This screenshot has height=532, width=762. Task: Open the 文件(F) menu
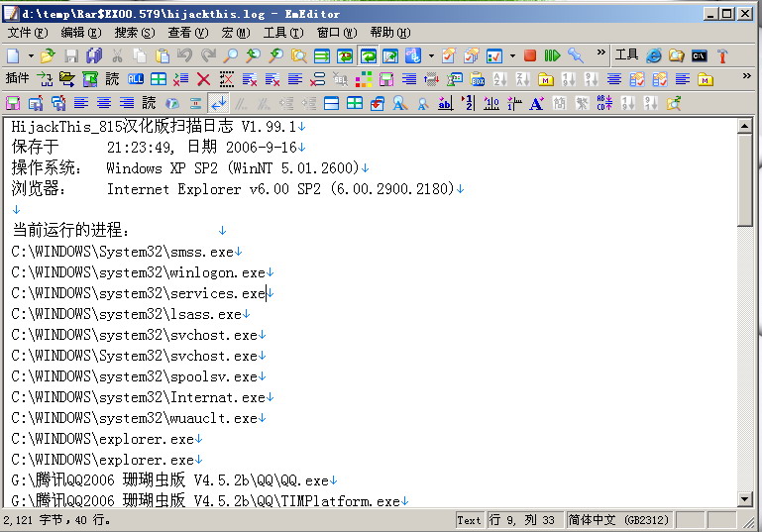coord(28,33)
